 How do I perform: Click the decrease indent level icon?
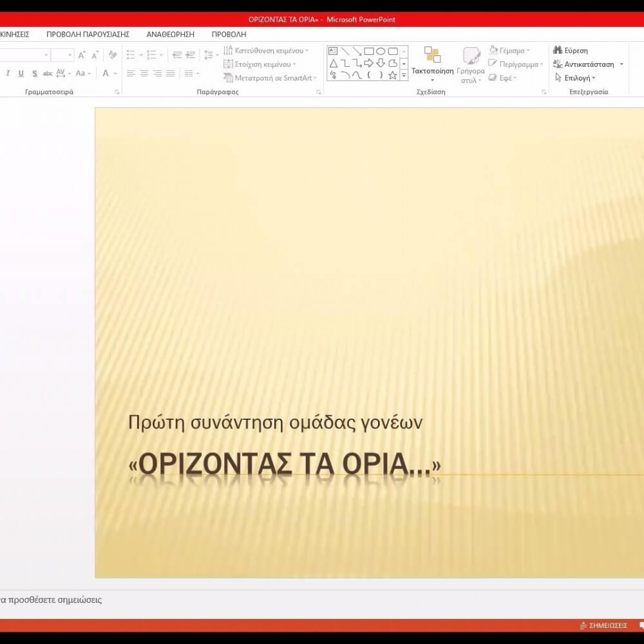coord(176,55)
